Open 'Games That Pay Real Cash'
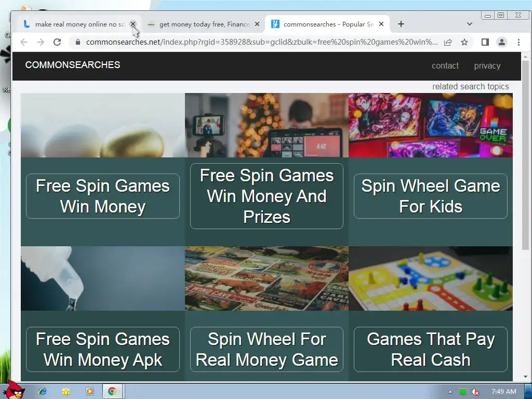The height and width of the screenshot is (399, 532). coord(431,350)
